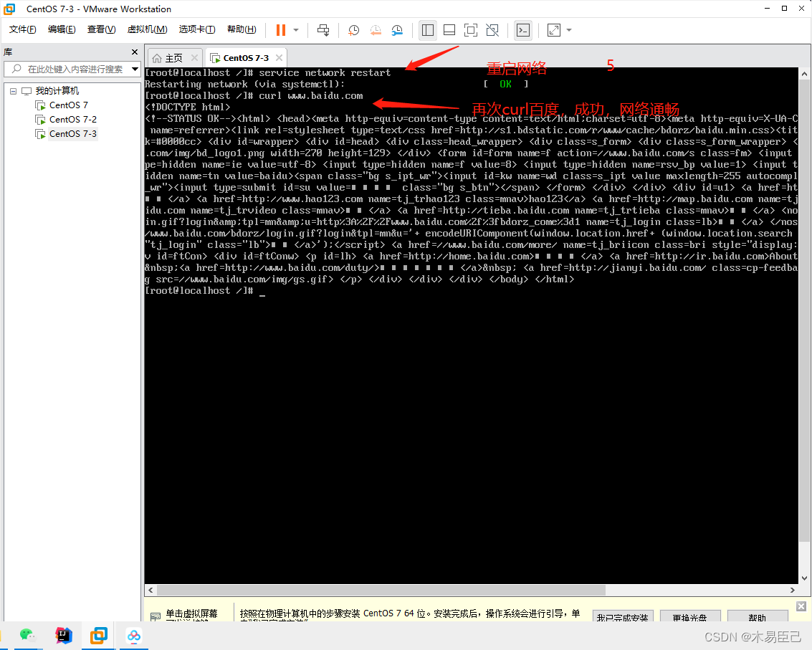Open the library search dropdown arrow
This screenshot has height=650, width=812.
coord(135,69)
